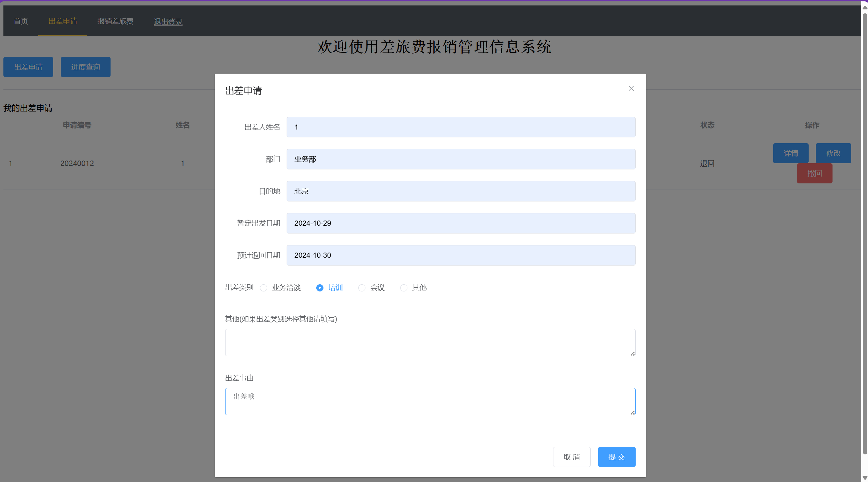Click the 出差事由 reason textarea
This screenshot has width=868, height=482.
430,401
